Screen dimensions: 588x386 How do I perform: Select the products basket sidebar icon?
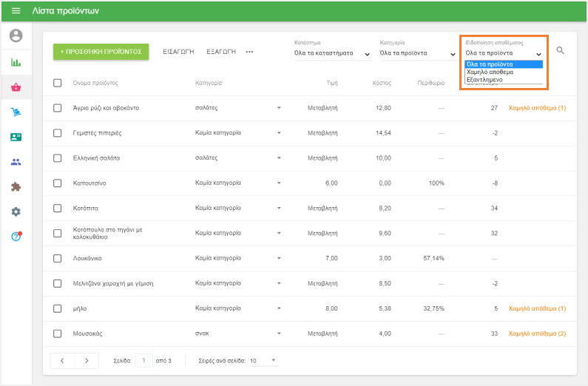coord(16,87)
